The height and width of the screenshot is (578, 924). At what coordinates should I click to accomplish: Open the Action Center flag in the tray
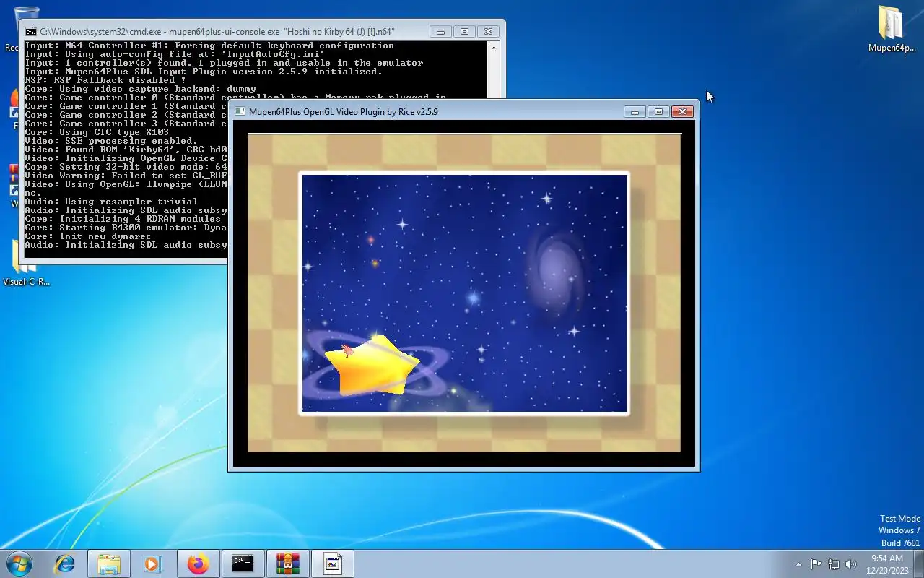[816, 564]
